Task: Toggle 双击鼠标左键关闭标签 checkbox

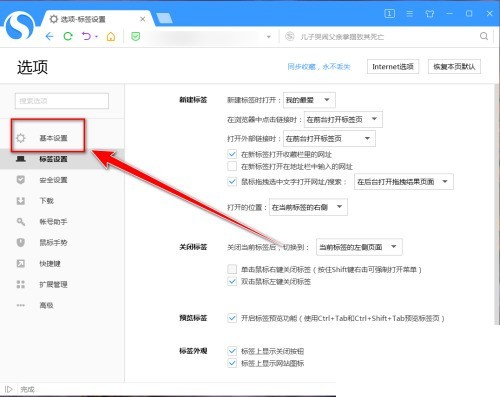Action: (232, 281)
